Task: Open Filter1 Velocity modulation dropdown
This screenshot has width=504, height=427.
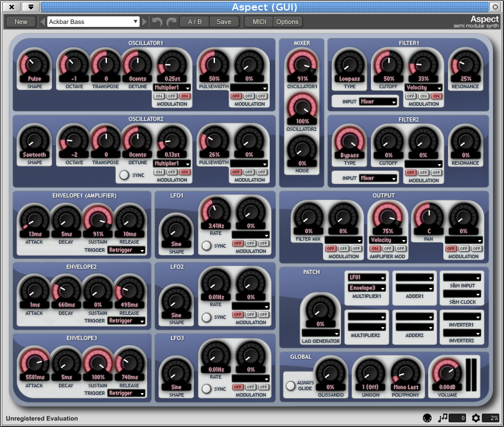Action: (x=423, y=88)
